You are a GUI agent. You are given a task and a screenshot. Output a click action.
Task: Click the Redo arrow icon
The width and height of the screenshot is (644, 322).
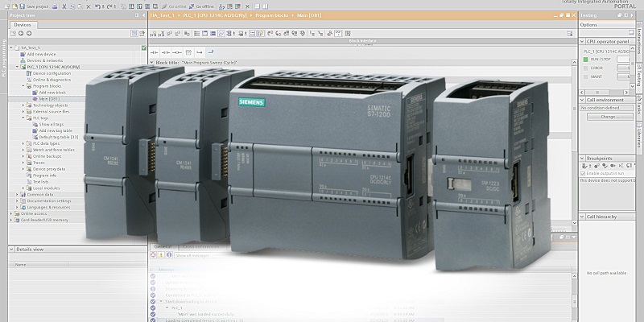109,6
